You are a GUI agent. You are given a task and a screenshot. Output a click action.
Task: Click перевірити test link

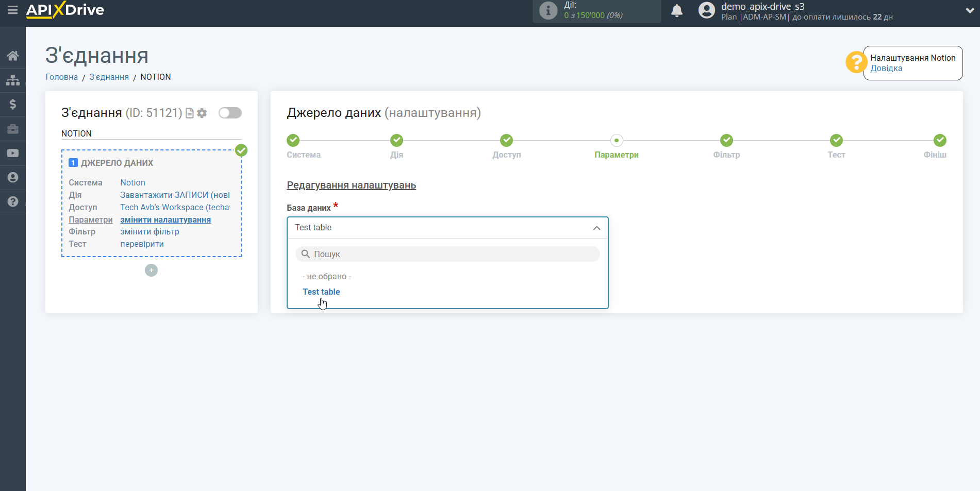[x=142, y=244]
